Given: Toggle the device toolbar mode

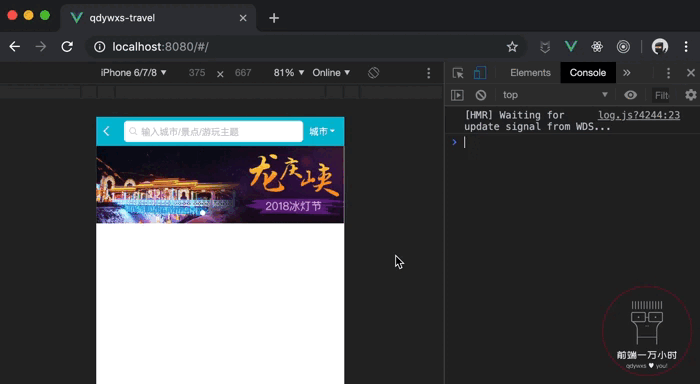Looking at the screenshot, I should coord(480,73).
